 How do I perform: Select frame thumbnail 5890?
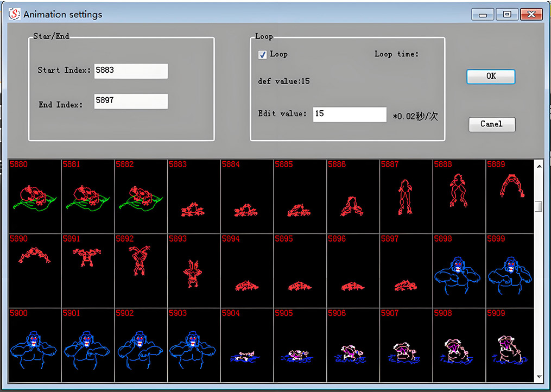(x=35, y=270)
